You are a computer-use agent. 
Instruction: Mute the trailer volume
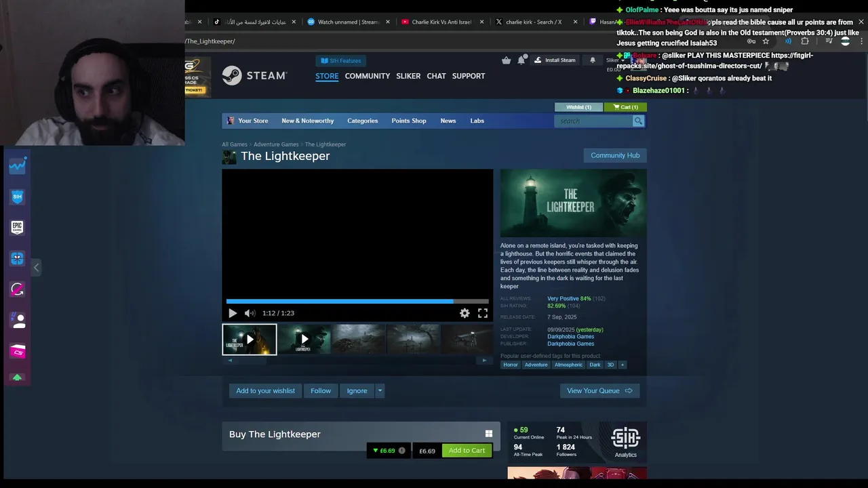point(250,313)
